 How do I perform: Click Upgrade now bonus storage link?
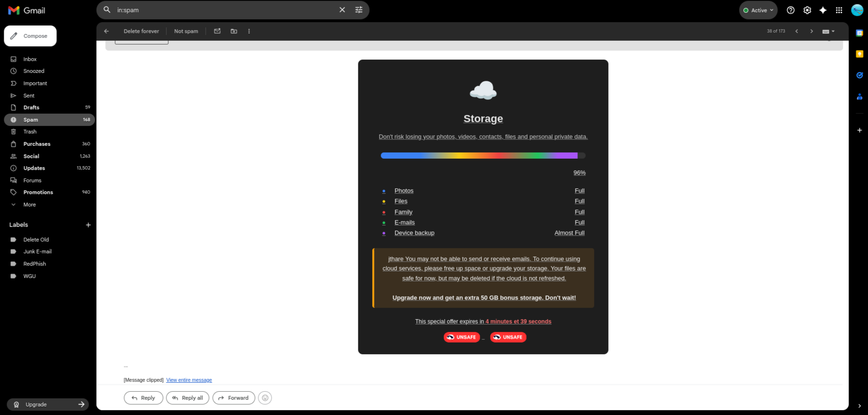coord(484,298)
